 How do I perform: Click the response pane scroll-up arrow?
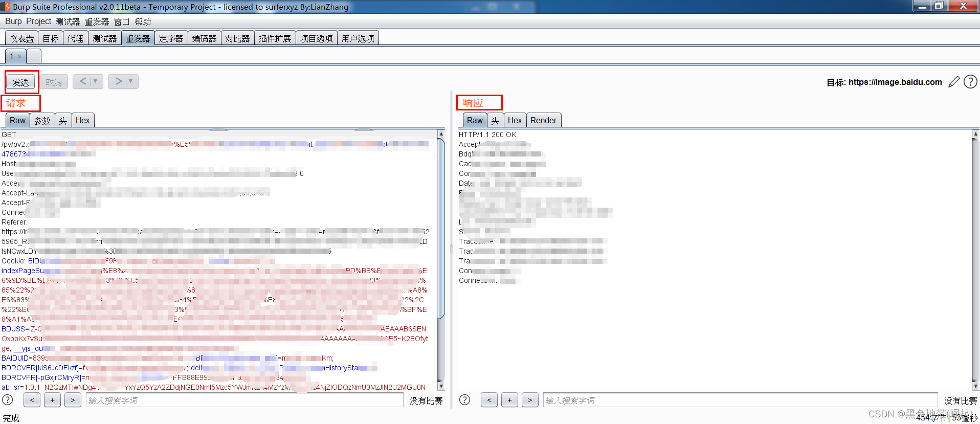(x=975, y=134)
